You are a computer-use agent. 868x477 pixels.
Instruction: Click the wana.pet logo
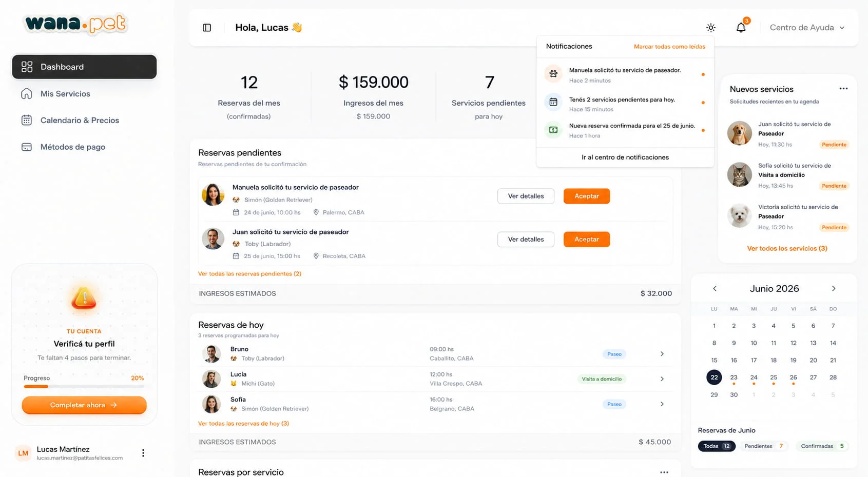pos(76,24)
